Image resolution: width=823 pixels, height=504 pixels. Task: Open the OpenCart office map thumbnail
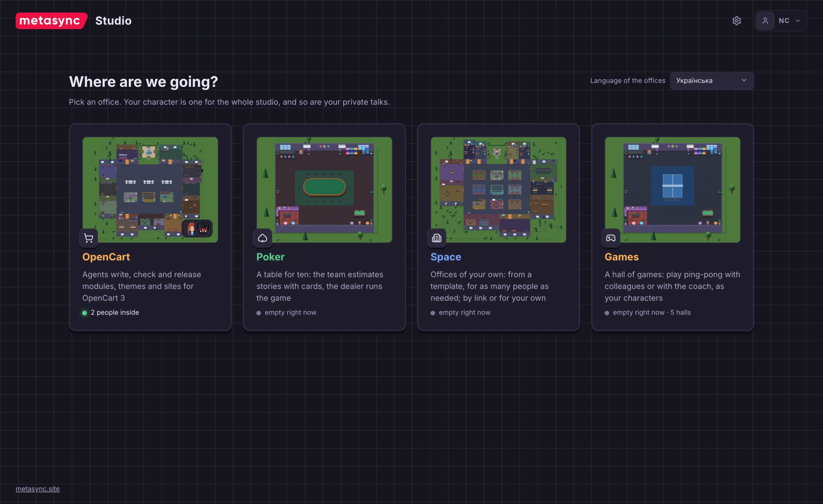[150, 190]
